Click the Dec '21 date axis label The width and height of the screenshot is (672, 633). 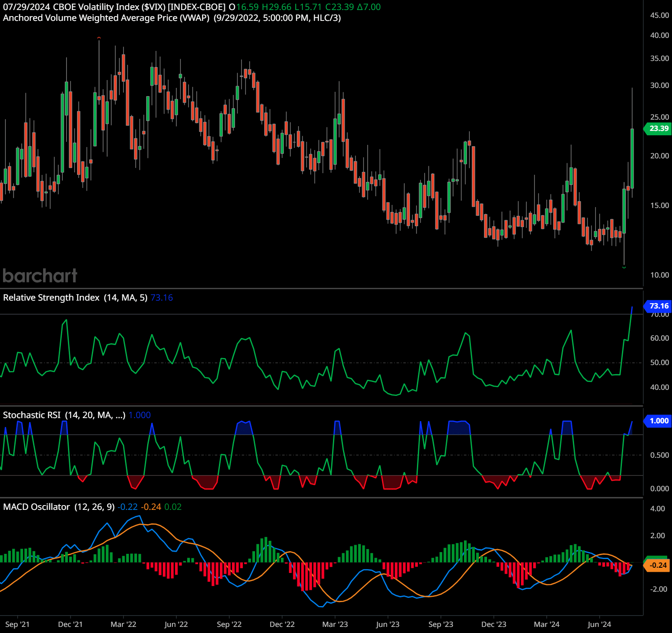click(70, 624)
